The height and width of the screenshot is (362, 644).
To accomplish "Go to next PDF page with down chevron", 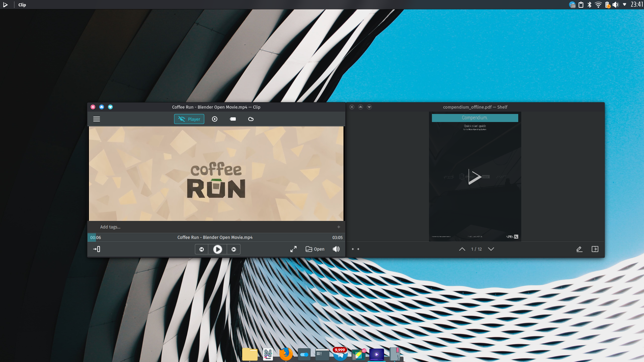I will click(x=491, y=249).
